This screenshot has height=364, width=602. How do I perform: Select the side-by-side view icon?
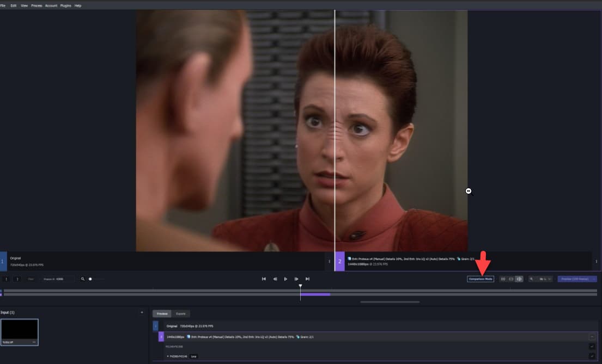503,279
